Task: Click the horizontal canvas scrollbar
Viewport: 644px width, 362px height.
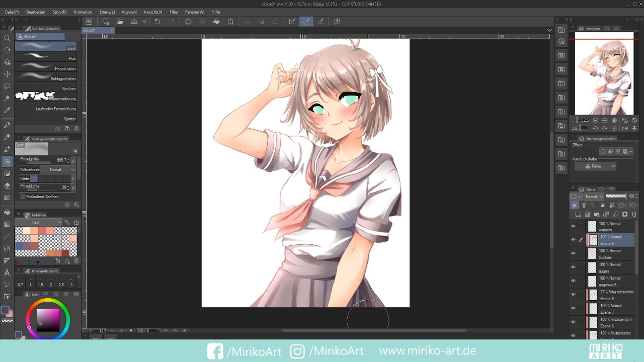Action: click(374, 330)
